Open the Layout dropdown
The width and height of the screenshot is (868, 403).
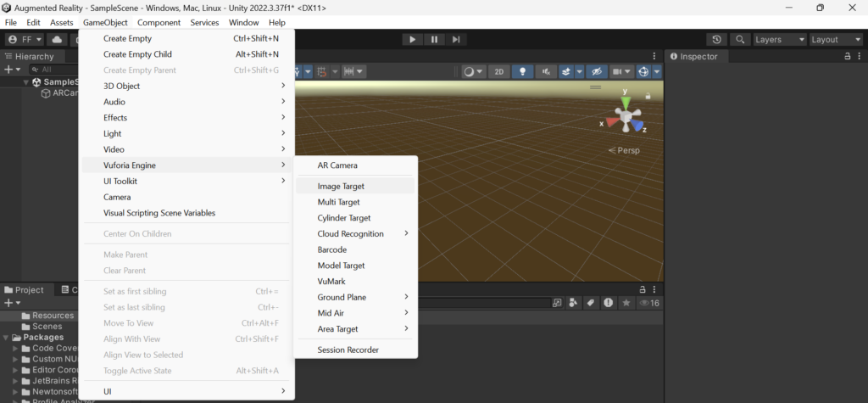tap(835, 39)
